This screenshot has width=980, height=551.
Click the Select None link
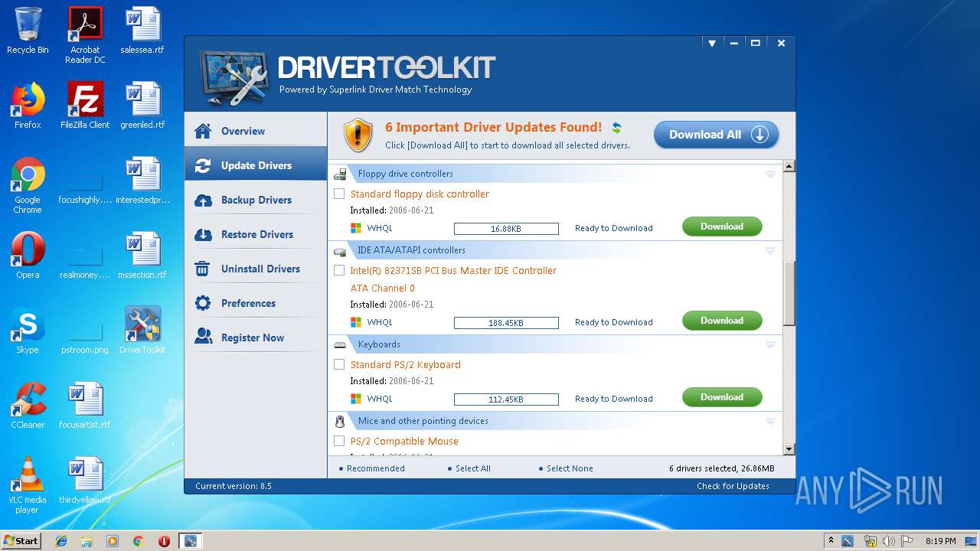(x=570, y=468)
